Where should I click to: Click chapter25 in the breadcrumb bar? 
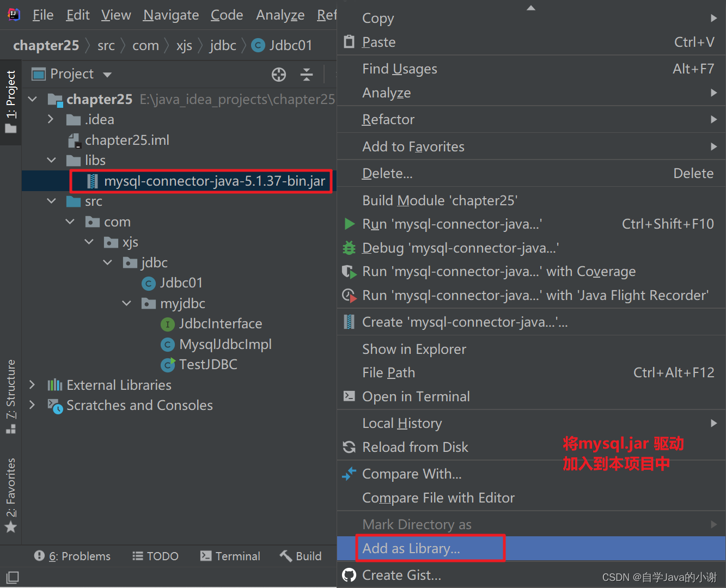[x=46, y=46]
